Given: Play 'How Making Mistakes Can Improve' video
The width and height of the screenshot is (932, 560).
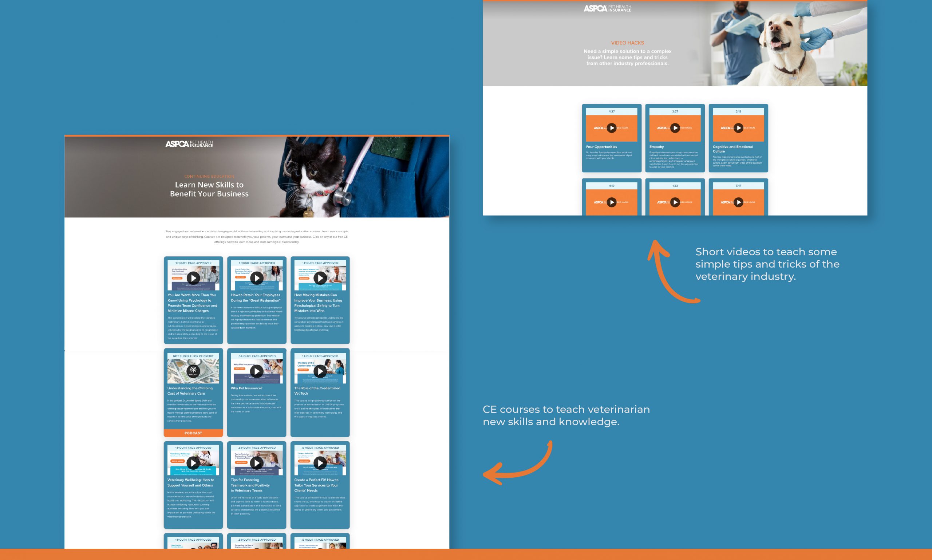Looking at the screenshot, I should tap(320, 278).
